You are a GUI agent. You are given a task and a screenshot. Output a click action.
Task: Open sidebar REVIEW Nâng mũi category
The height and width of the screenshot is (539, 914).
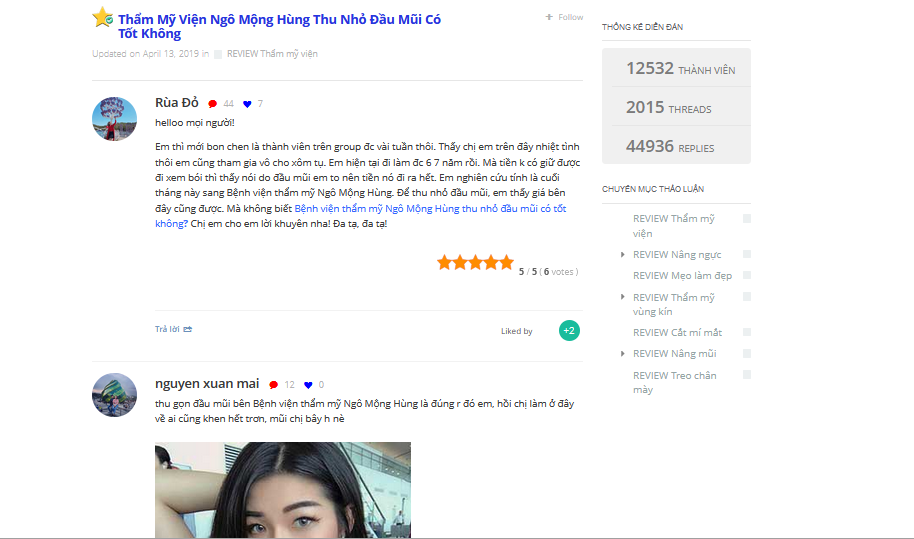[674, 354]
